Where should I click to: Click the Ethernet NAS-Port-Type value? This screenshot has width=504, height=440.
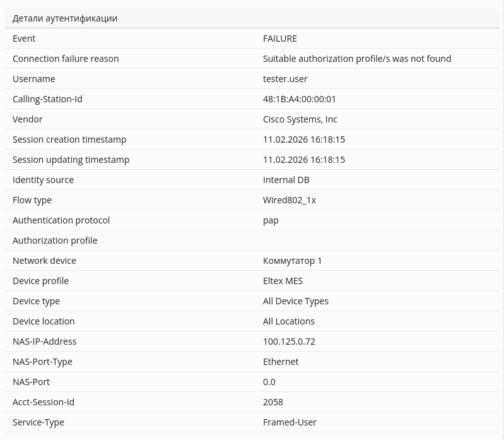[281, 362]
